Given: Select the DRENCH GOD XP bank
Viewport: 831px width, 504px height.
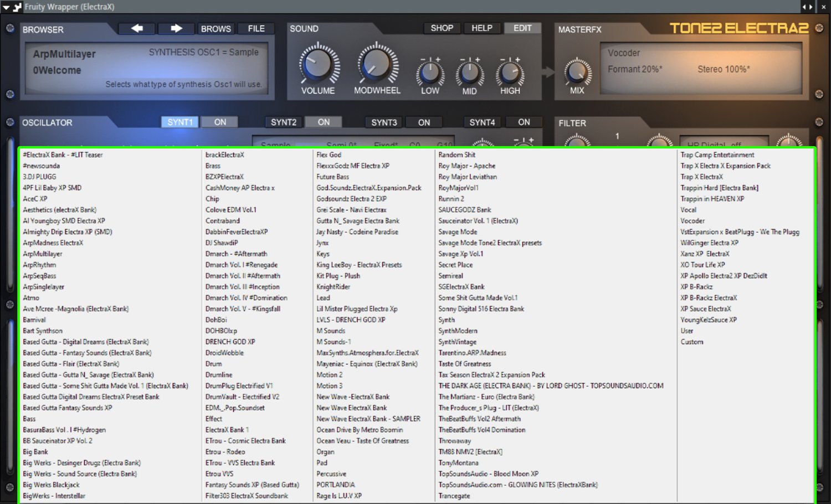Looking at the screenshot, I should 230,342.
